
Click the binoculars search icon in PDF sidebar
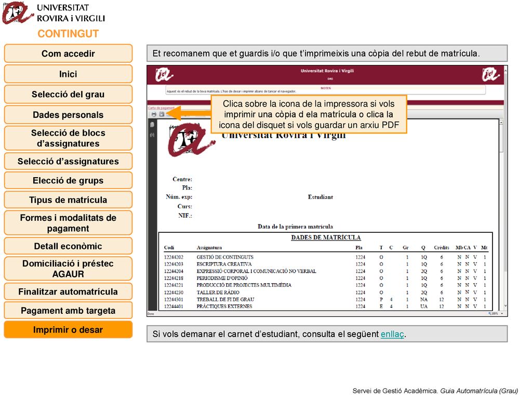tap(152, 135)
